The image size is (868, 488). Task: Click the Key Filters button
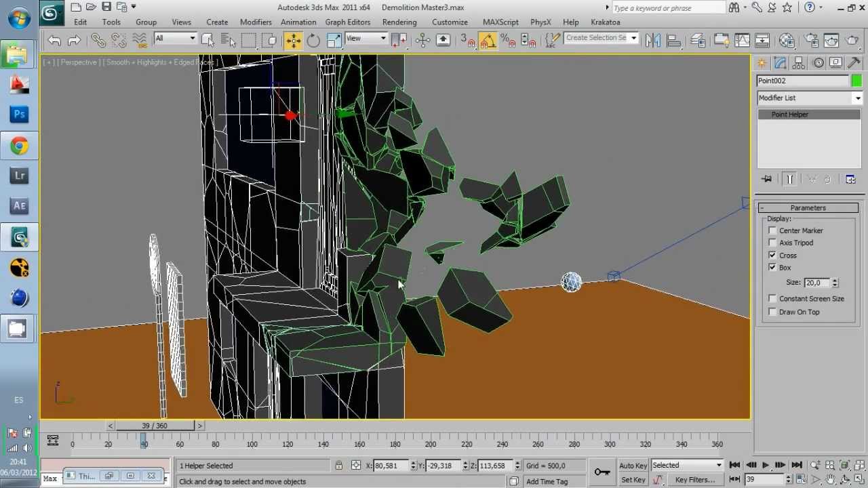[x=695, y=480]
